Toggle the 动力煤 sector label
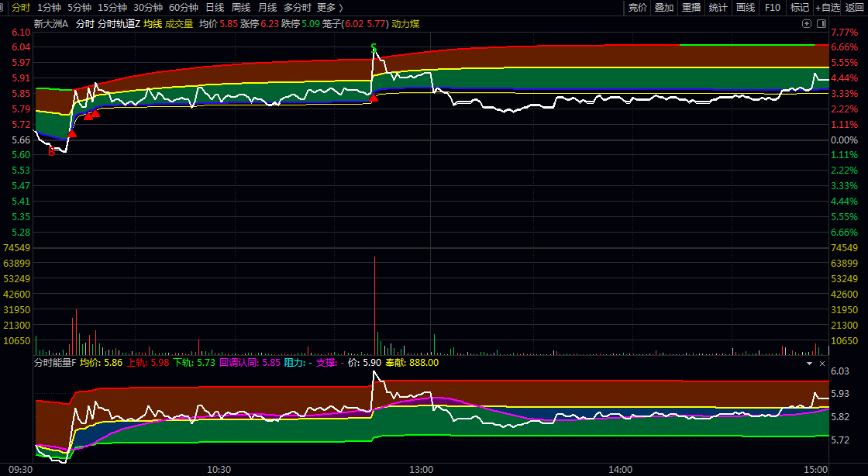Viewport: 868px width, 476px height. tap(405, 24)
